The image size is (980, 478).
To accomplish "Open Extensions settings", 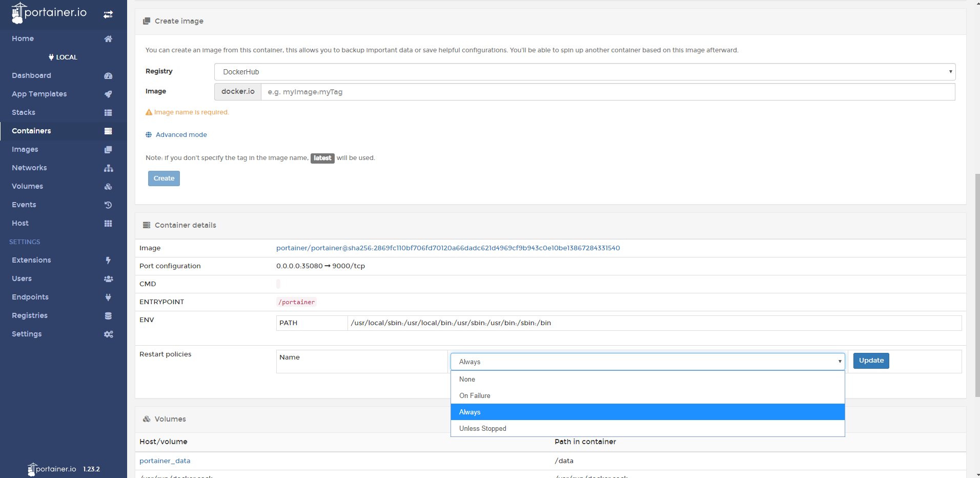I will [x=31, y=260].
